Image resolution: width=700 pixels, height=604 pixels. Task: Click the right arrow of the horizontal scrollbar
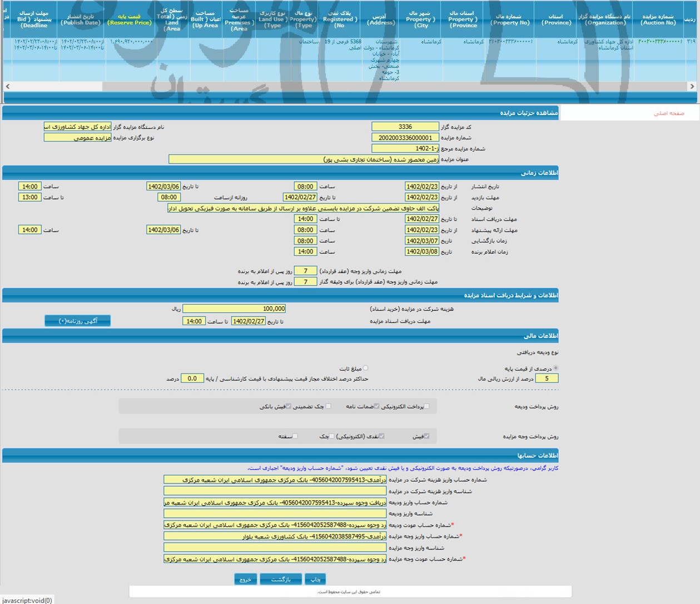coord(692,86)
